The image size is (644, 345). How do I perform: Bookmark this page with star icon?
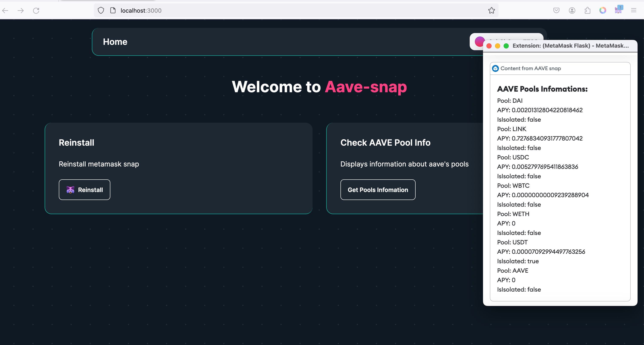pos(491,11)
